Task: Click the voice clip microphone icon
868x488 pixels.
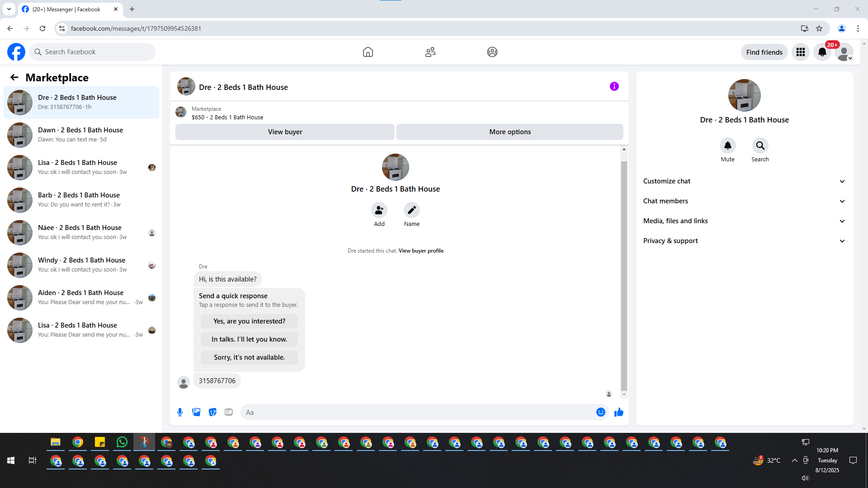Action: (x=180, y=412)
